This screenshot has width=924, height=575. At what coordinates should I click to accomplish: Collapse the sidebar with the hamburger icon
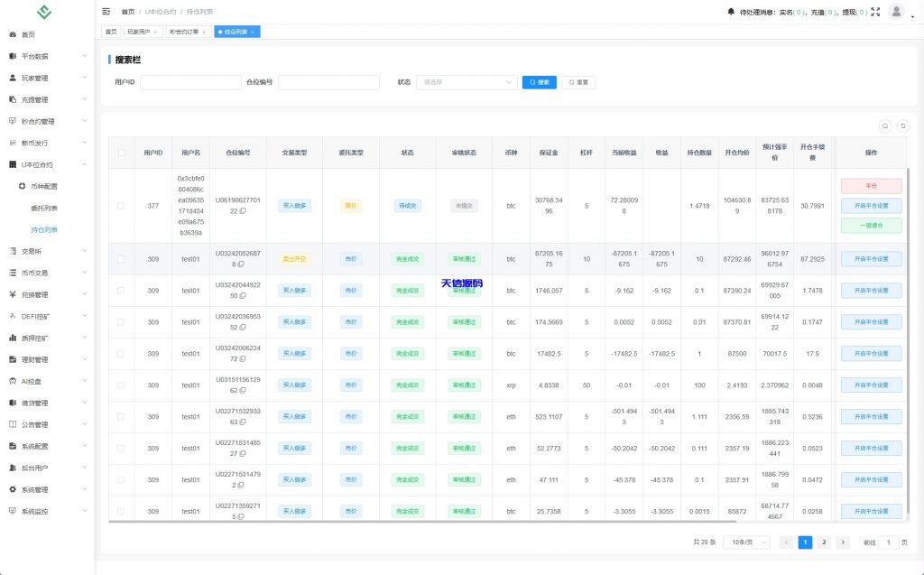(106, 11)
